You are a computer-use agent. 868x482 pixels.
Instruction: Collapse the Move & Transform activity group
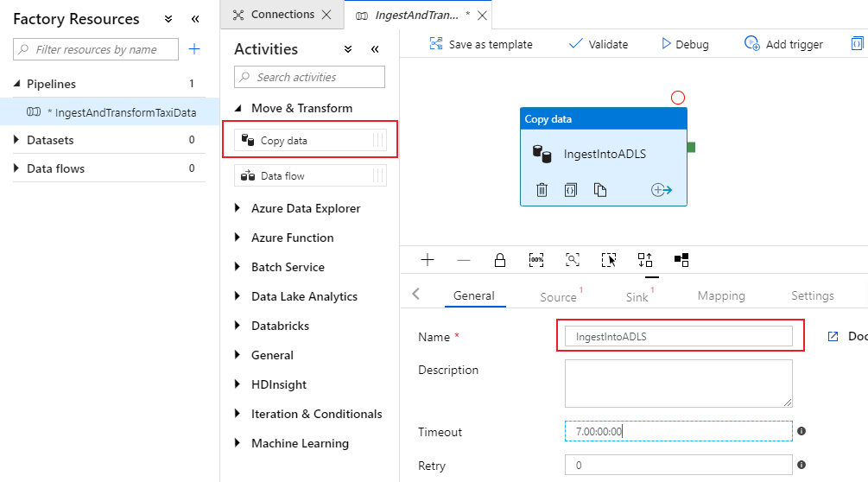point(238,109)
